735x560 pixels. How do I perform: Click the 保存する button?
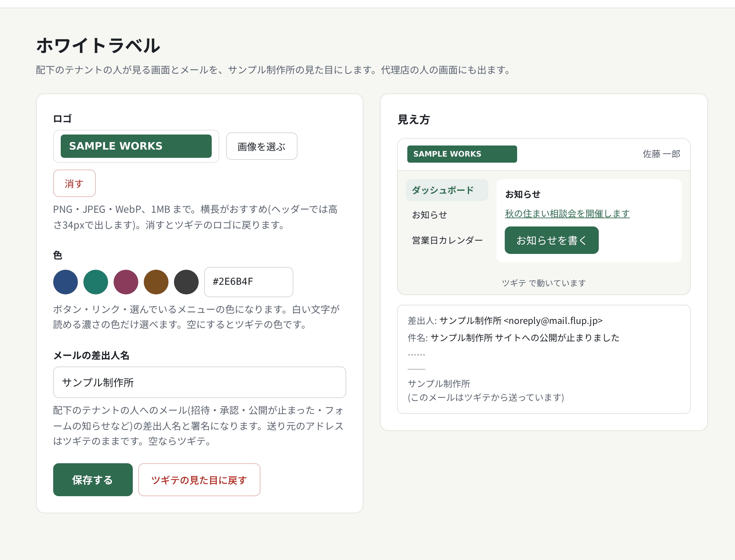93,480
